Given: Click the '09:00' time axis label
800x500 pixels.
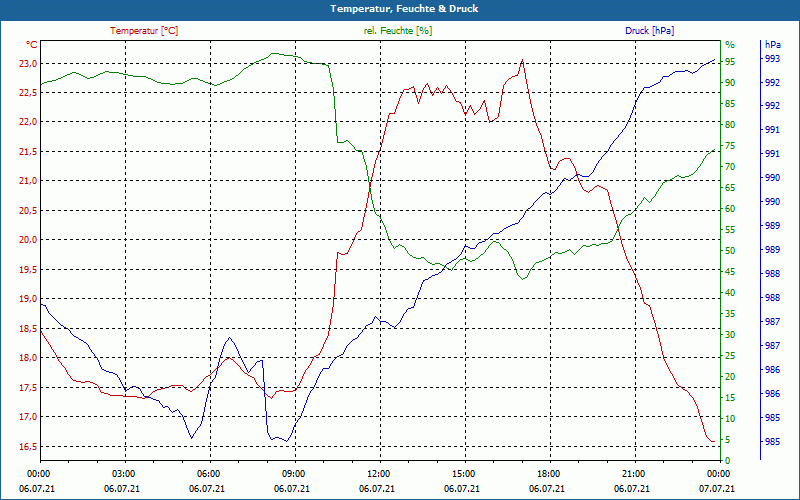Looking at the screenshot, I should tap(293, 473).
